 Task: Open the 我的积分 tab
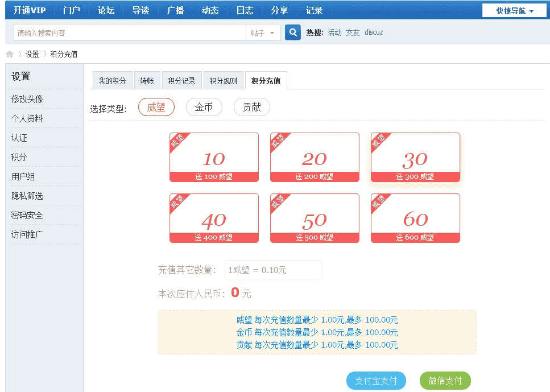pyautogui.click(x=112, y=81)
